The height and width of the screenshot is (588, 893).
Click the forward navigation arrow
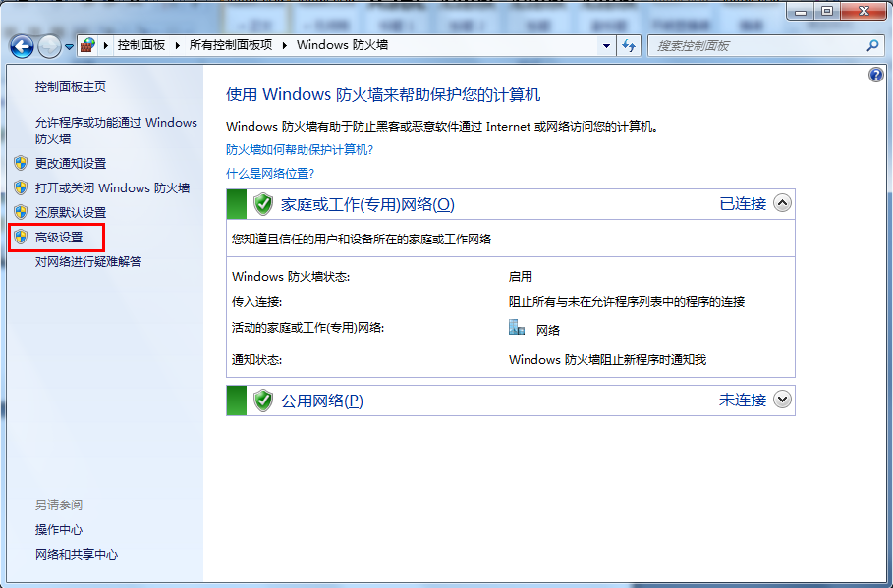(49, 47)
